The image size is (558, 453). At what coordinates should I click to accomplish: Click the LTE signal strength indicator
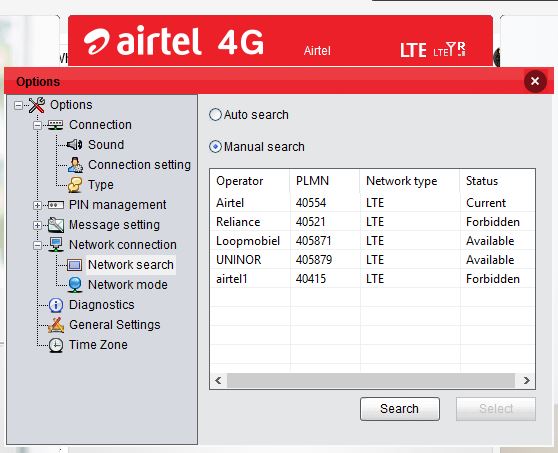pos(449,49)
